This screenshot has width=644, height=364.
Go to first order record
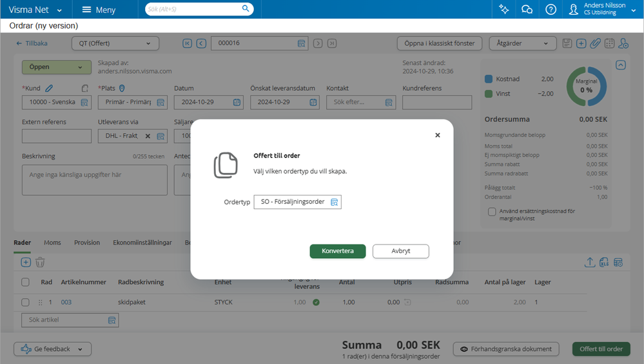[188, 43]
